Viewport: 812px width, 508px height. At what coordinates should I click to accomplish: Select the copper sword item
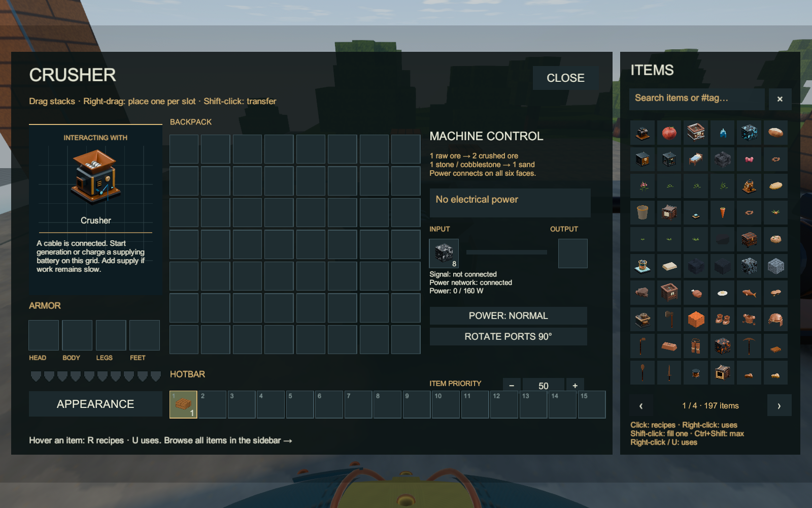669,372
